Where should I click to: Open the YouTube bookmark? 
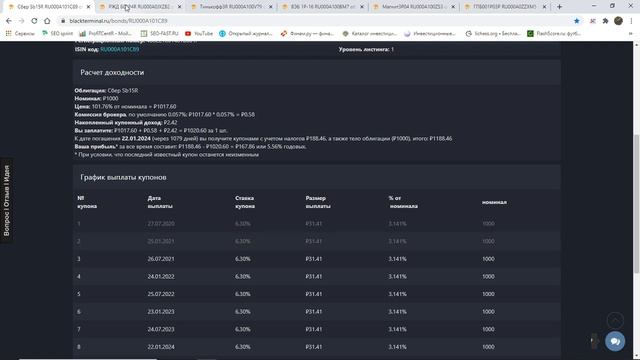(199, 33)
